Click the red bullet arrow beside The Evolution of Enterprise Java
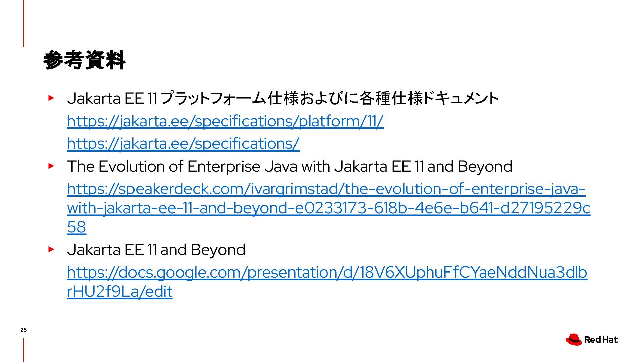Image resolution: width=644 pixels, height=362 pixels. pyautogui.click(x=51, y=166)
